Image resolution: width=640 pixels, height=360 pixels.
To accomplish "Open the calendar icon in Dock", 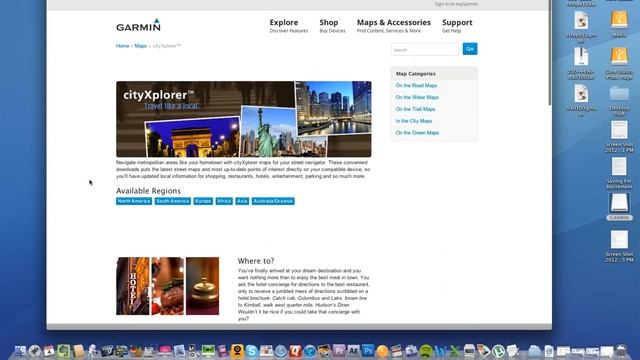I will pos(49,351).
